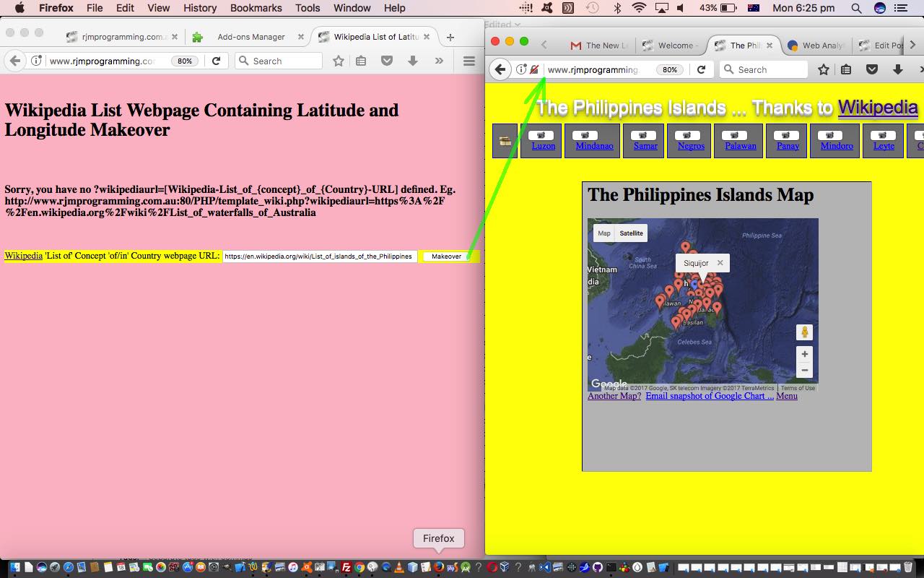The width and height of the screenshot is (924, 578).
Task: Open the Negros link
Action: point(691,146)
